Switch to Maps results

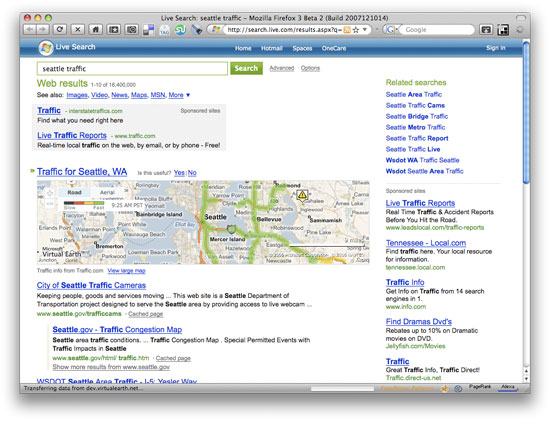tap(139, 95)
